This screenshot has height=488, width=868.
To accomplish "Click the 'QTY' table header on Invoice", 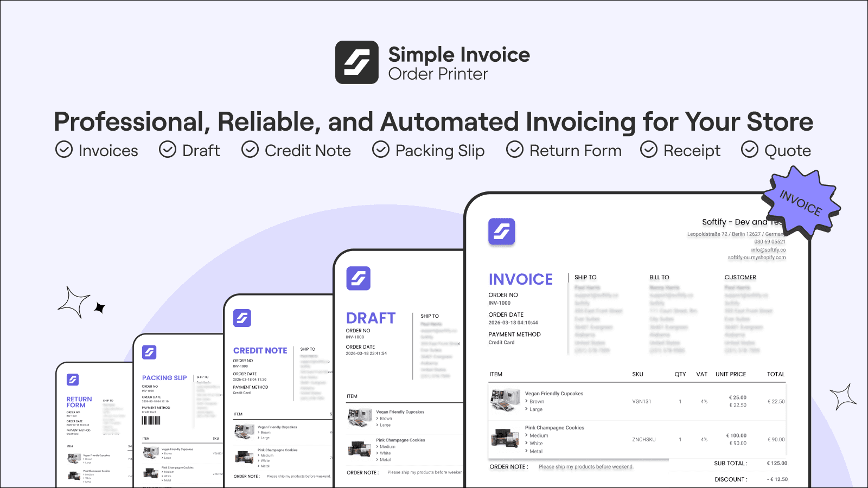I will point(680,374).
